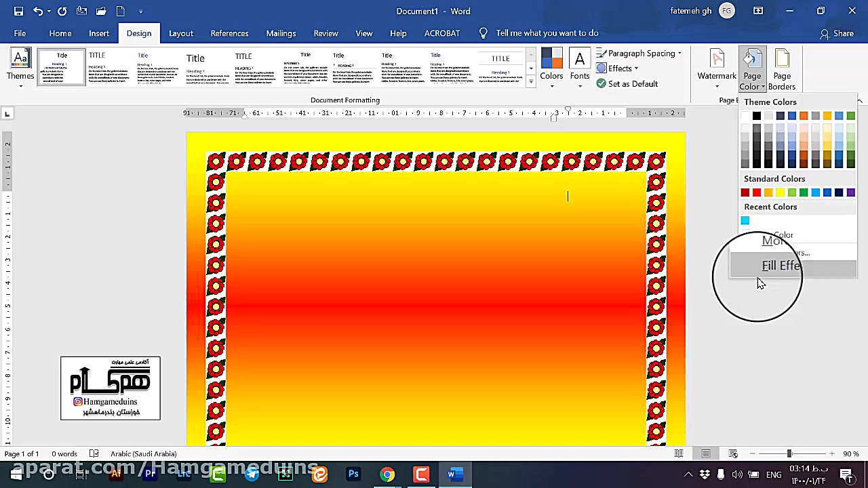Switch to the Layout tab
Image resolution: width=868 pixels, height=488 pixels.
181,33
